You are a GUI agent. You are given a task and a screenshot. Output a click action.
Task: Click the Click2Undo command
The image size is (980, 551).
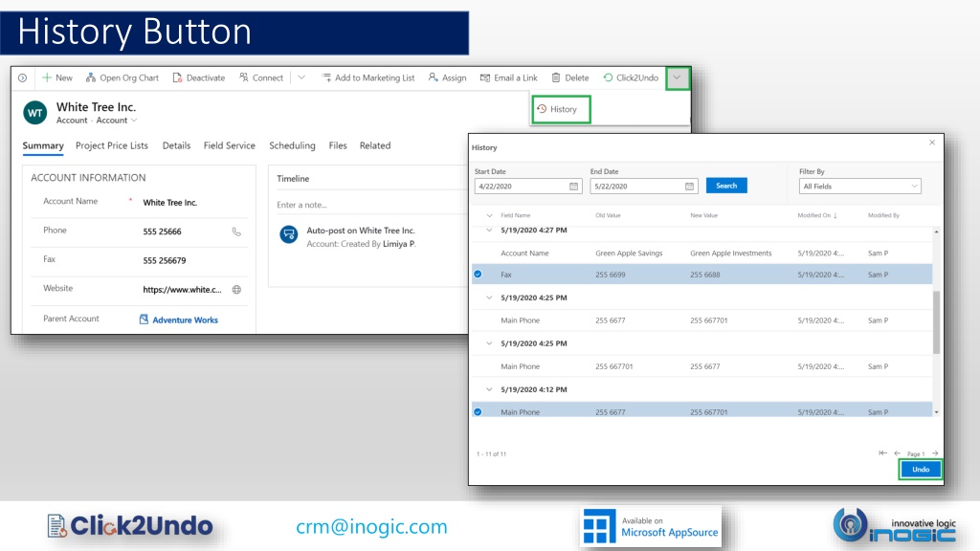click(x=631, y=78)
